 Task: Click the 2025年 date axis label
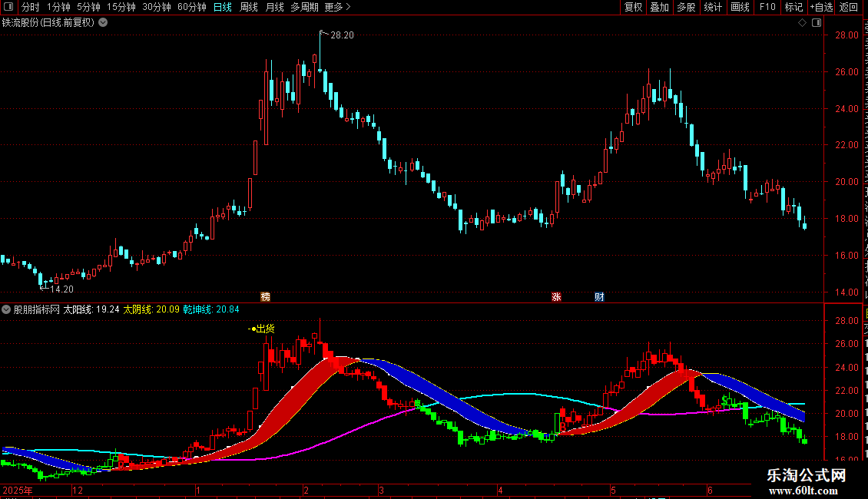(18, 490)
